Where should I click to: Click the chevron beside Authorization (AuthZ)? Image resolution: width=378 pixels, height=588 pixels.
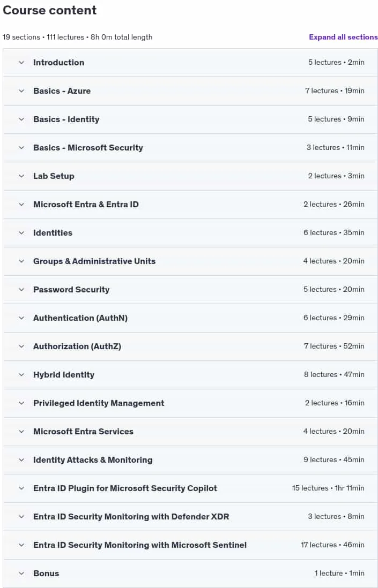[x=21, y=346]
